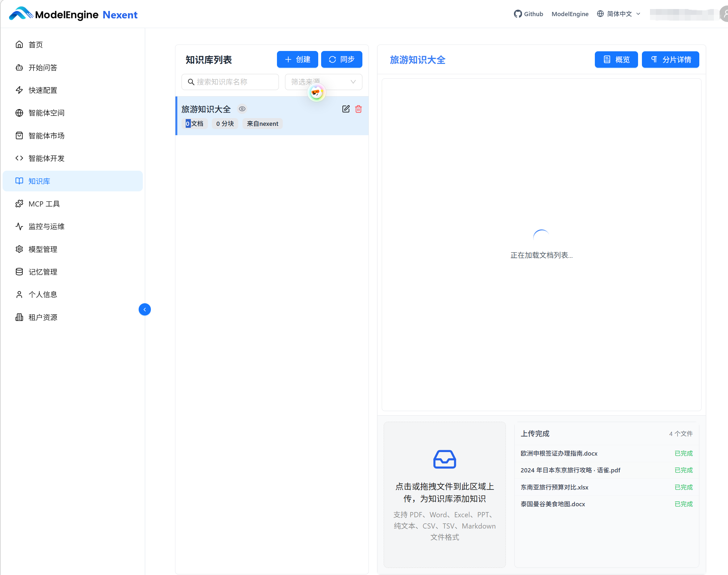Click the edit icon for 旅游知识大全
728x575 pixels.
coord(346,109)
